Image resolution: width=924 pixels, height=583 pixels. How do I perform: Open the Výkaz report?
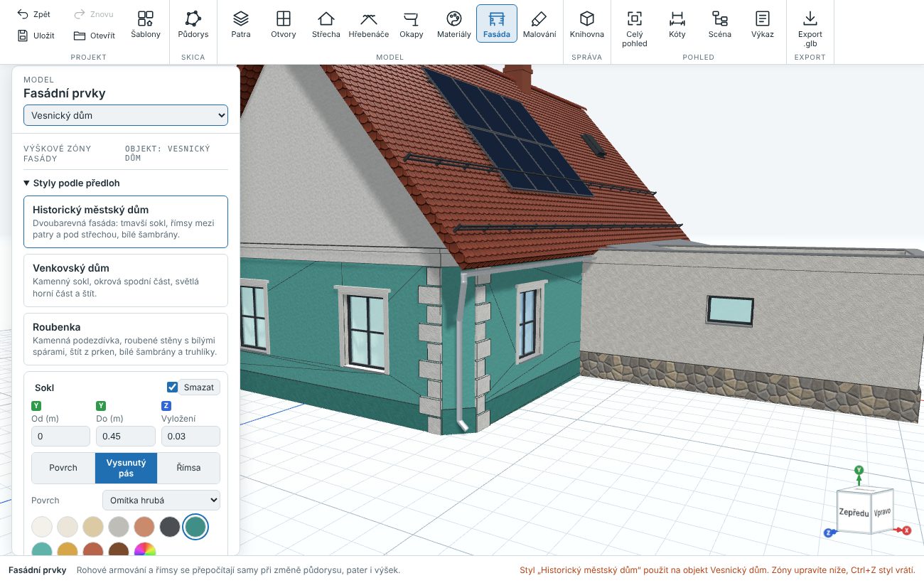[x=763, y=24]
